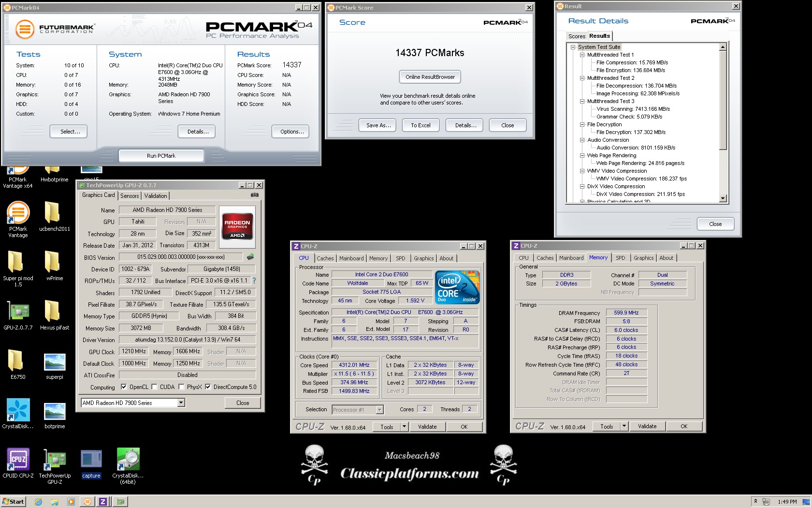Open the Caches tab in CPU-Z CPU window
Viewport: 812px width, 508px height.
(x=325, y=258)
